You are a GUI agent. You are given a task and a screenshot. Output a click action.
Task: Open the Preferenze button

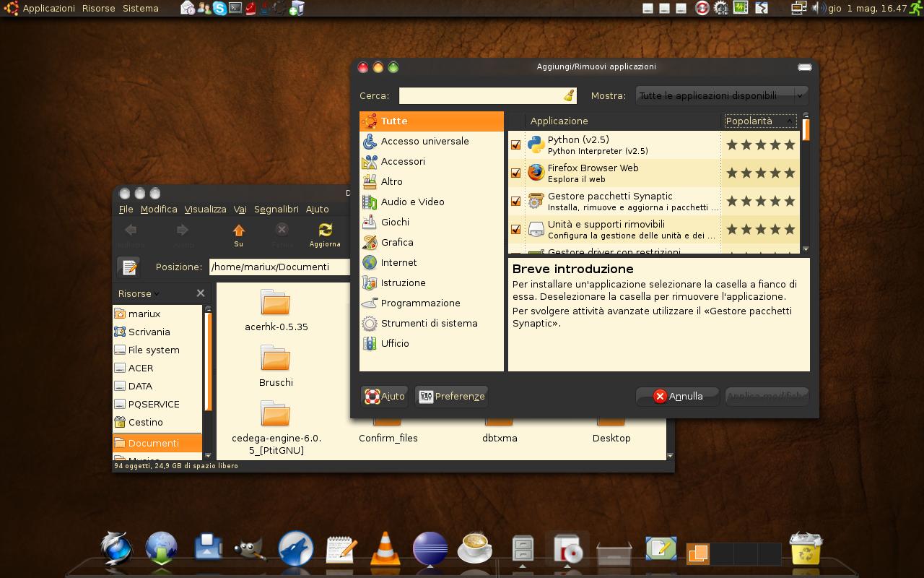pyautogui.click(x=452, y=396)
